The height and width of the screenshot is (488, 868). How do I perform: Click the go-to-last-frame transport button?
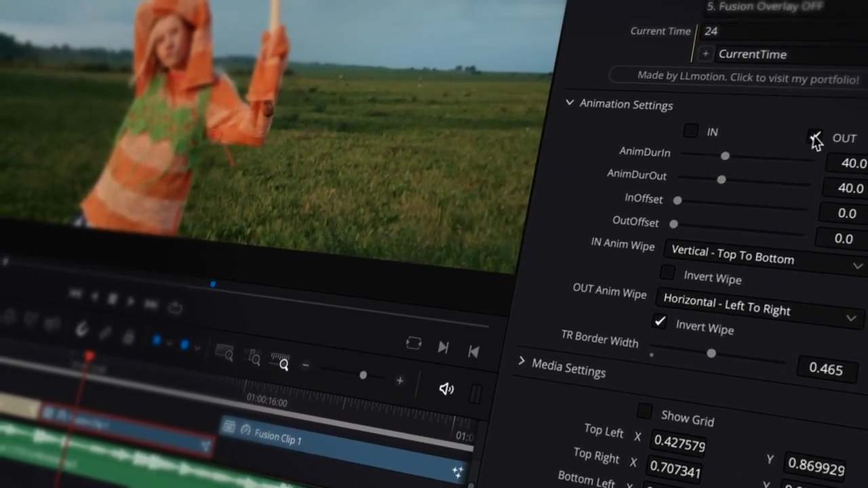point(151,304)
